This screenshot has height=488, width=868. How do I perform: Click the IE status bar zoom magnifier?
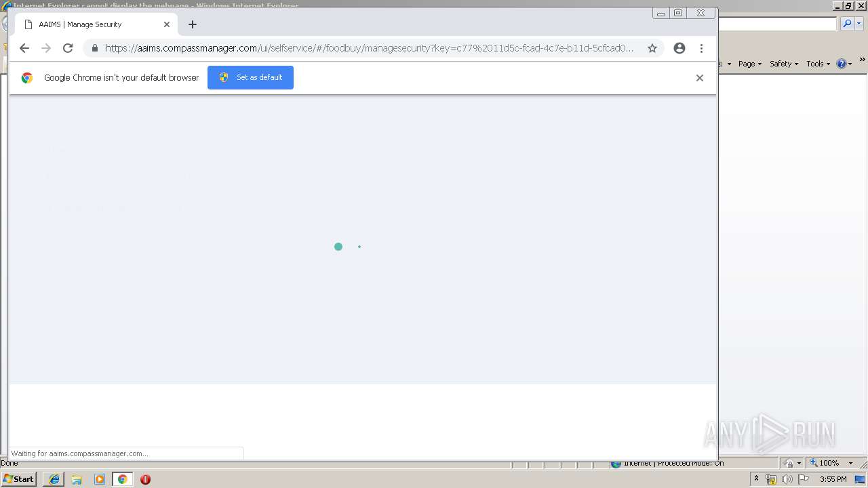coord(814,463)
